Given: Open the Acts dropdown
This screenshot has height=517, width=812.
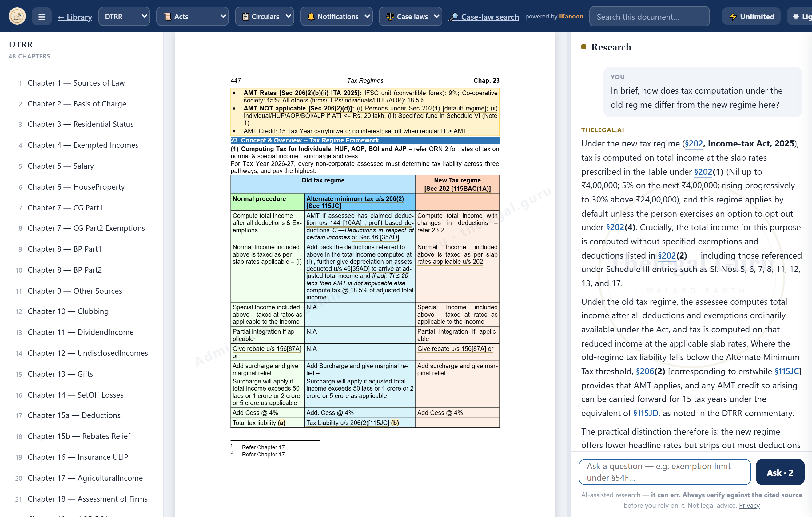Looking at the screenshot, I should 192,17.
